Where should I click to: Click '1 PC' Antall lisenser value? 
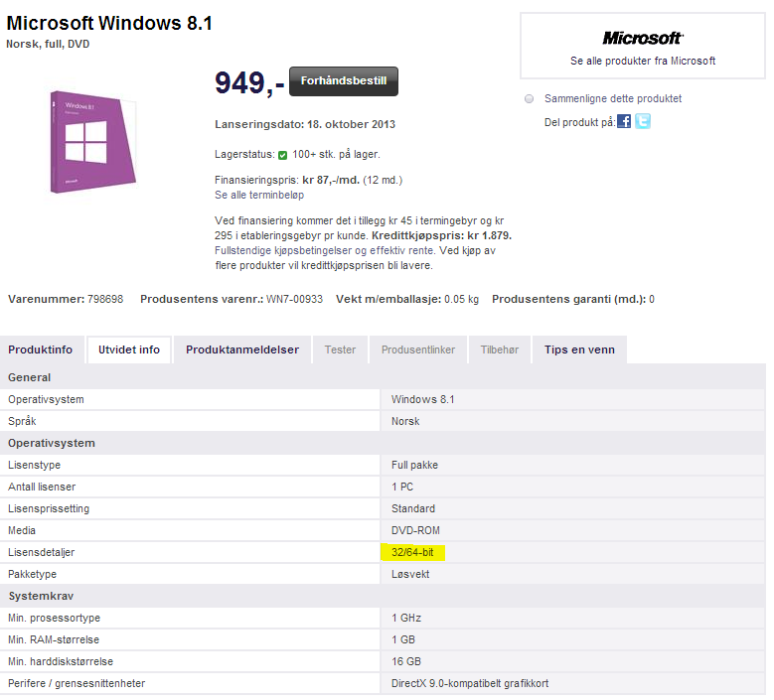pos(402,487)
